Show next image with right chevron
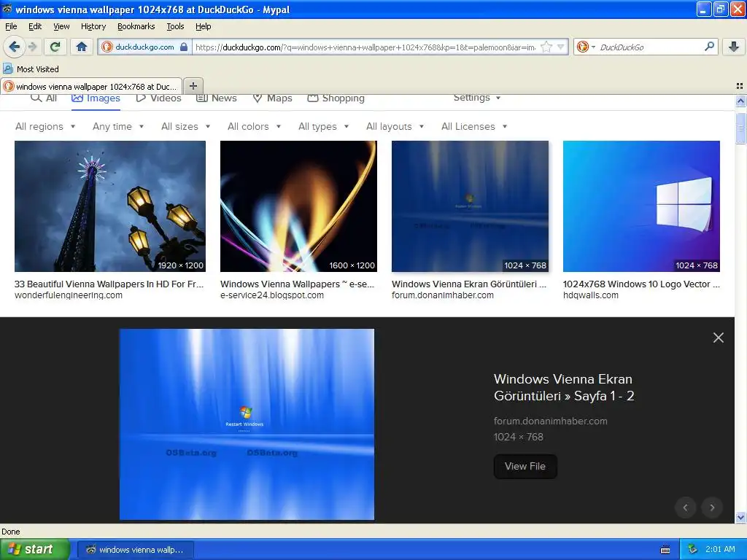 click(712, 507)
